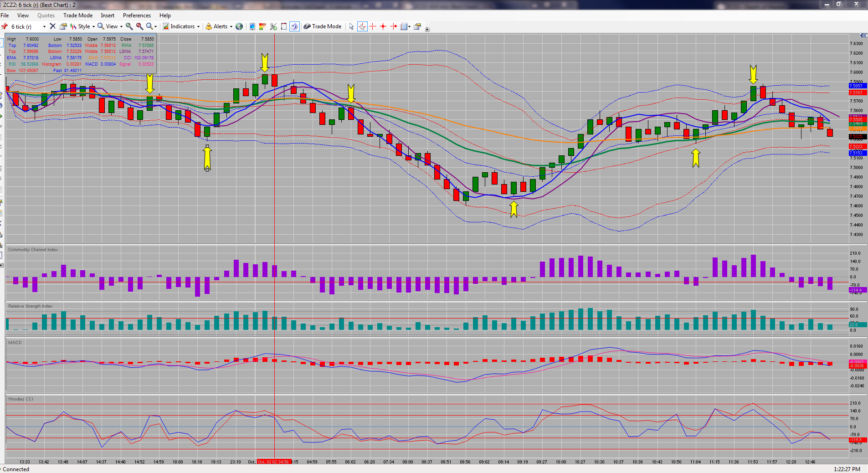This screenshot has height=473, width=868.
Task: Click the percent tool icon
Action: [x=273, y=26]
